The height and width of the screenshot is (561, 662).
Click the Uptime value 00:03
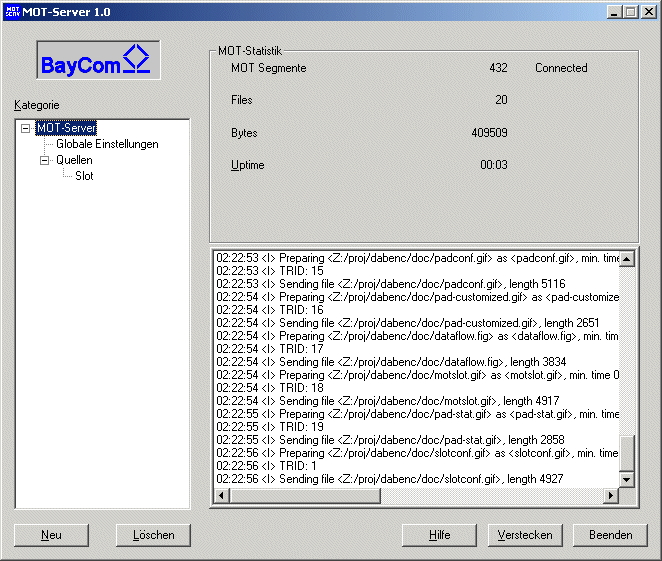(x=494, y=165)
